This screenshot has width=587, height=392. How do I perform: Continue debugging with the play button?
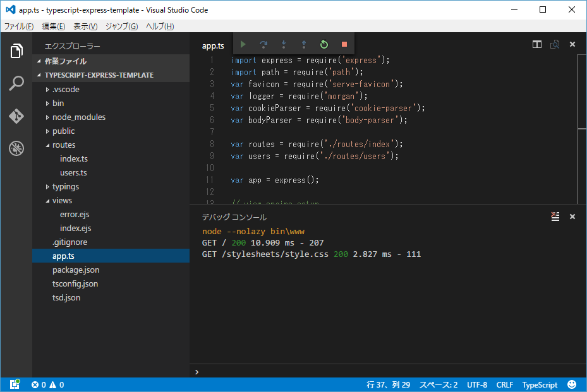tap(243, 45)
